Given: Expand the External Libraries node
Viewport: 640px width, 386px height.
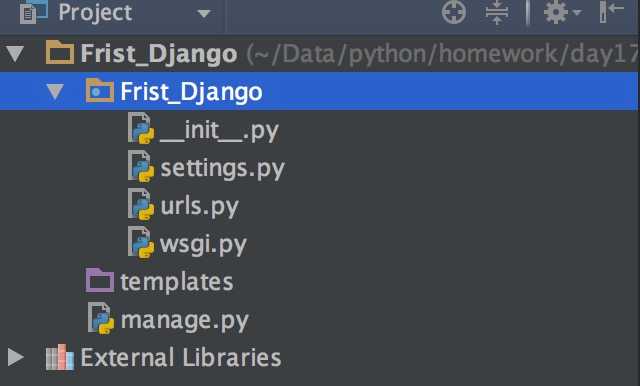Looking at the screenshot, I should [16, 357].
